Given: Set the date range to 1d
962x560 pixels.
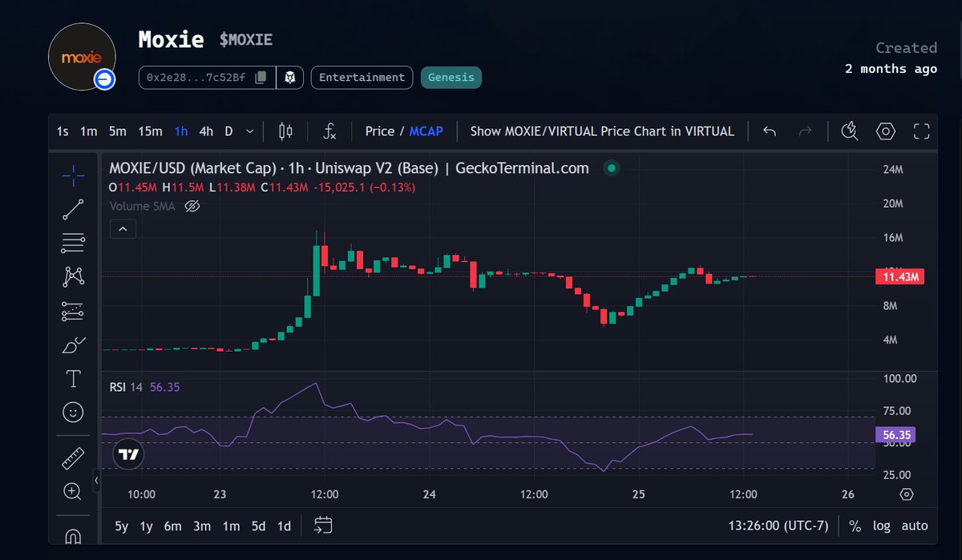Looking at the screenshot, I should pos(284,526).
